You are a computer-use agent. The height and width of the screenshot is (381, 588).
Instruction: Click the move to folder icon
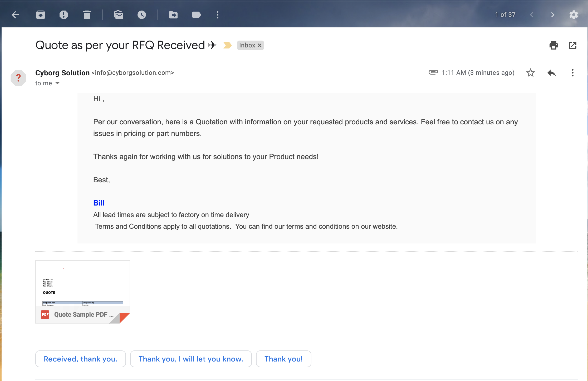coord(173,14)
